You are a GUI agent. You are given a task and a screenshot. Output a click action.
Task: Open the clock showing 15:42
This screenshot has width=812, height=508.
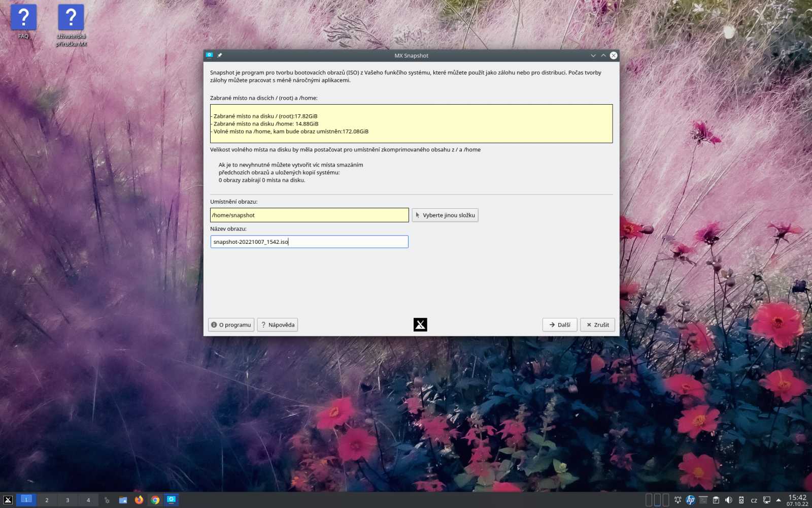pyautogui.click(x=797, y=500)
